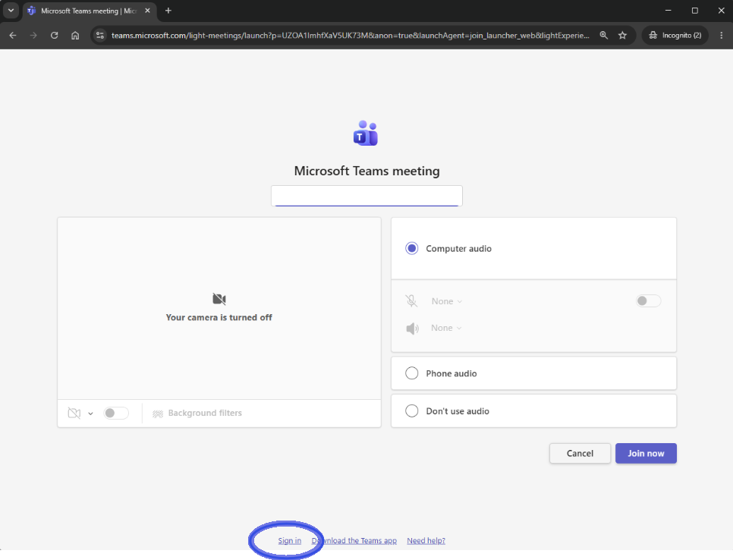Open the tab search dropdown arrow

[x=11, y=11]
